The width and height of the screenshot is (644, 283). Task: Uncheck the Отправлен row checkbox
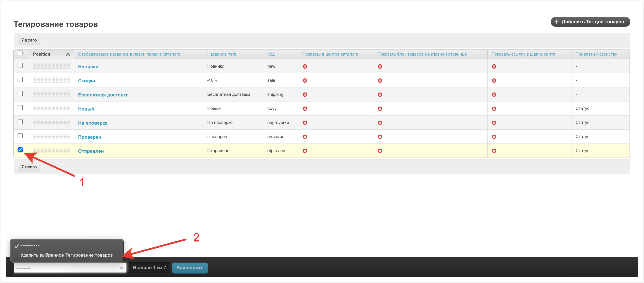click(x=20, y=150)
